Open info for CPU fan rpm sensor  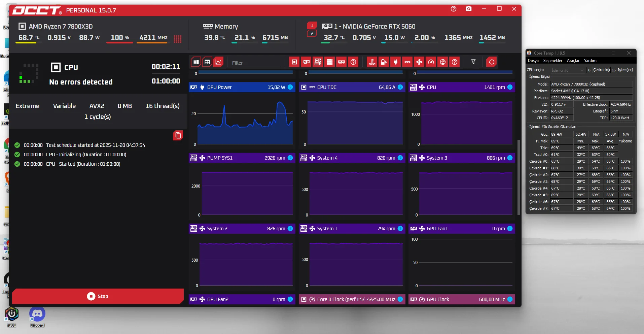[x=510, y=87]
